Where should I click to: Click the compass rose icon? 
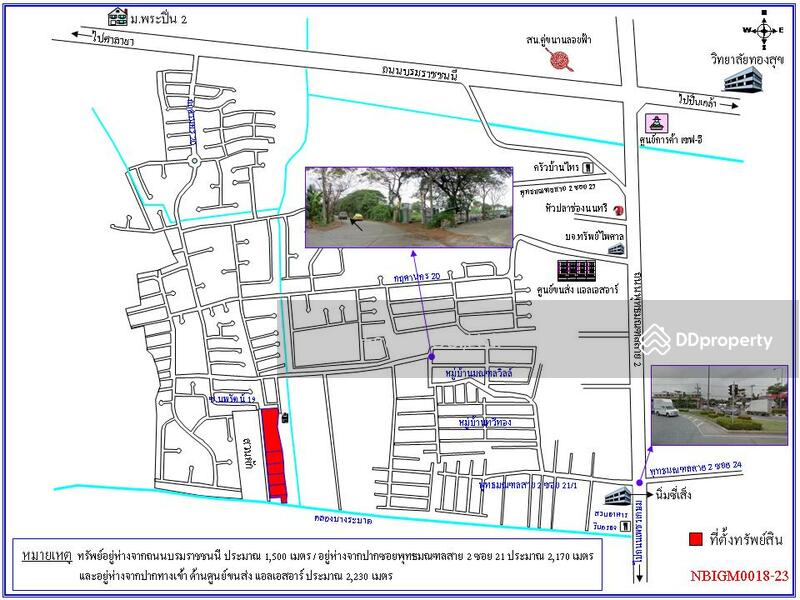pyautogui.click(x=766, y=30)
